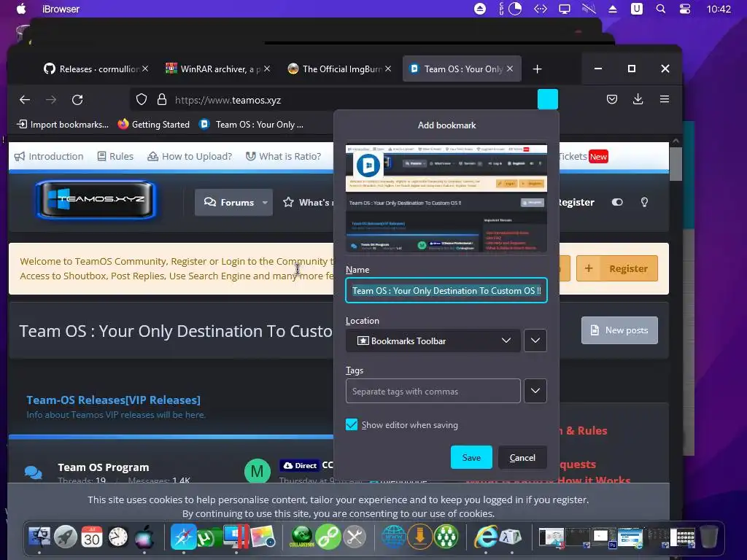Screen dimensions: 747x560
Task: Click the page vertical scrollbar thumb
Action: click(x=675, y=163)
